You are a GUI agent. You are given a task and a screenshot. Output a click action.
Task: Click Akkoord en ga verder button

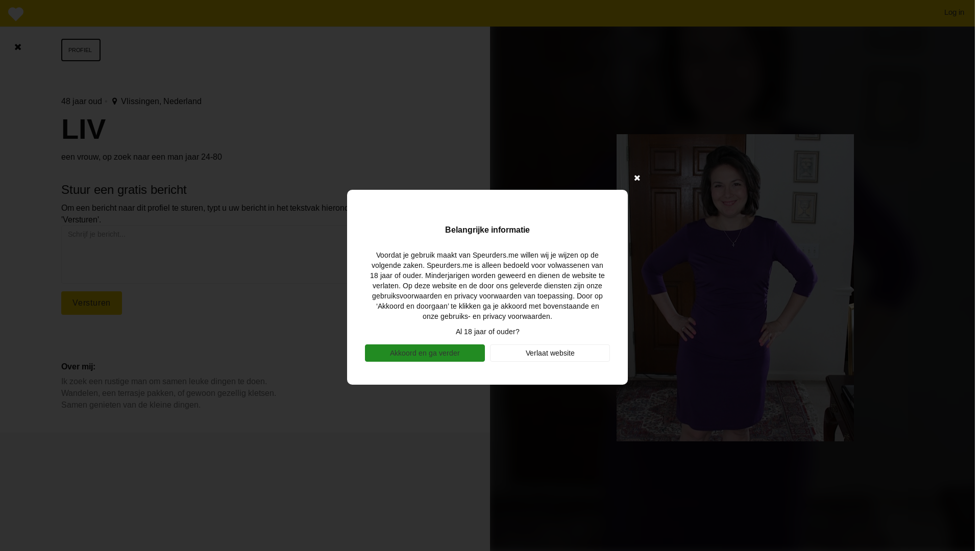point(425,353)
